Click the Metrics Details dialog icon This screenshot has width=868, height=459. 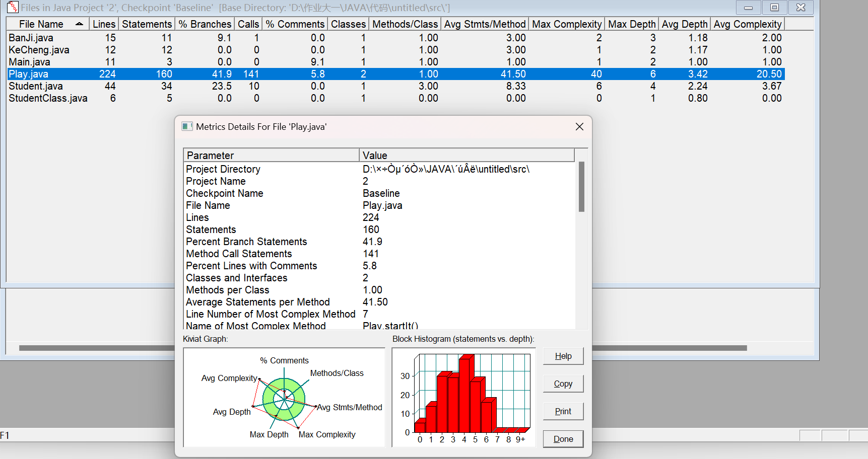coord(187,126)
